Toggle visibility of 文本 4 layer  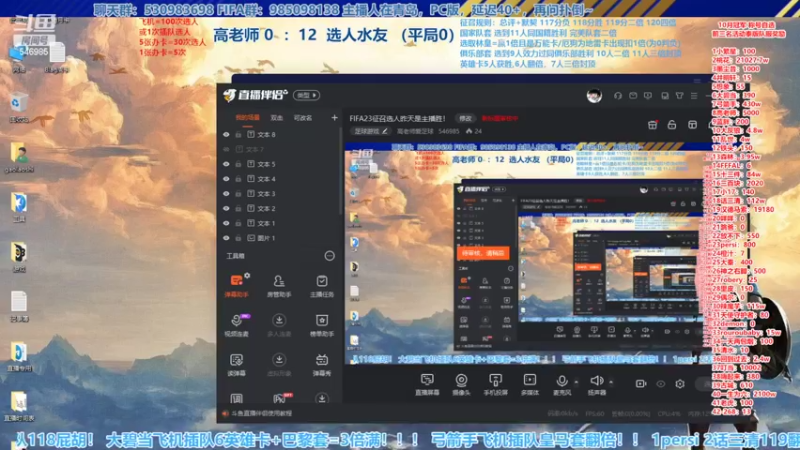click(x=226, y=179)
